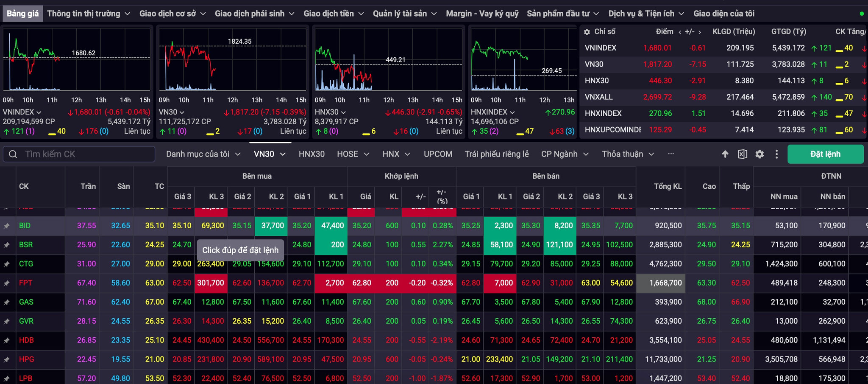868x384 pixels.
Task: Click the FPT stock symbol link
Action: pos(25,283)
